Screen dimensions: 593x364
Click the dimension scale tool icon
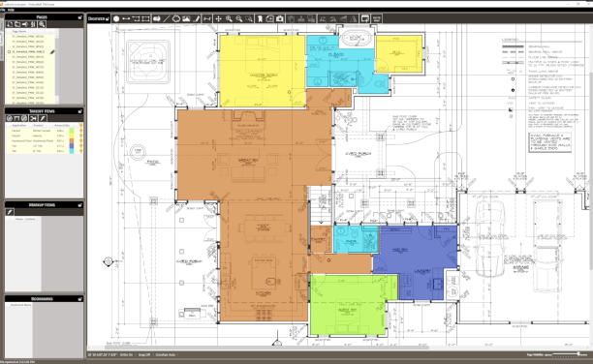[206, 18]
